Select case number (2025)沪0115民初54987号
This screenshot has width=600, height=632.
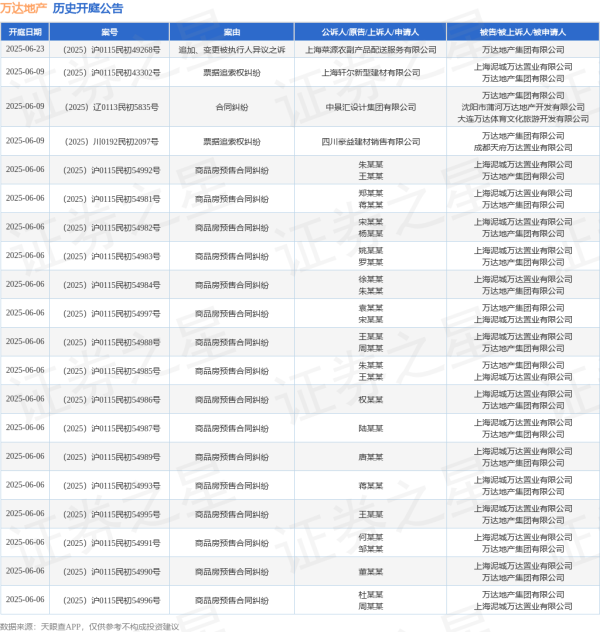(112, 428)
